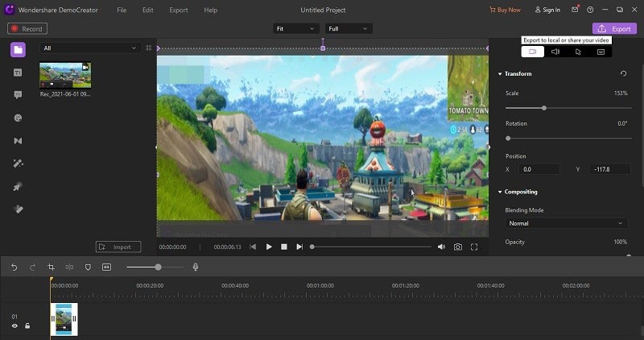Open the Caption effects sidebar icon
Image resolution: width=644 pixels, height=340 pixels.
coord(18,209)
